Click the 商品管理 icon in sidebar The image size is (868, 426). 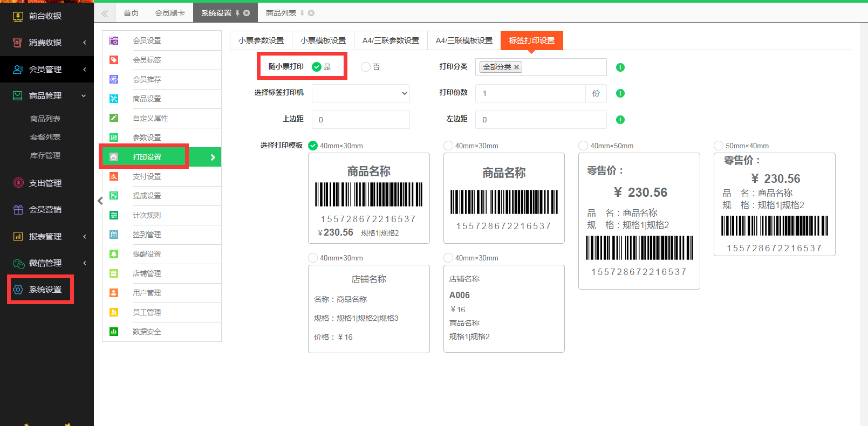(18, 96)
